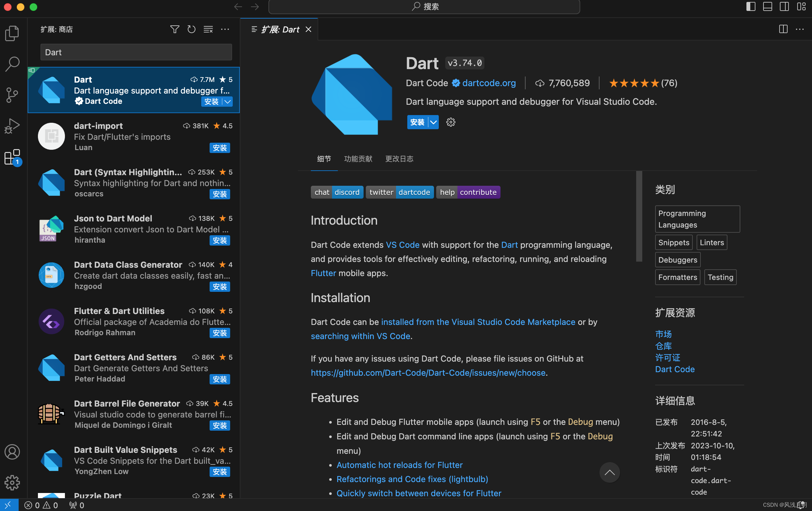The width and height of the screenshot is (812, 511).
Task: Open the 更改日志 tab
Action: [399, 159]
